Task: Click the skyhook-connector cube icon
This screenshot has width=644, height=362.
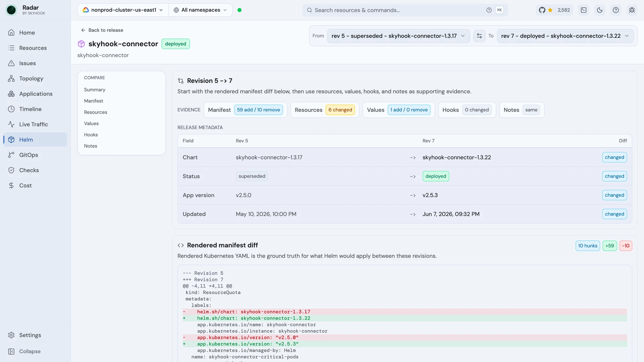Action: coord(81,44)
